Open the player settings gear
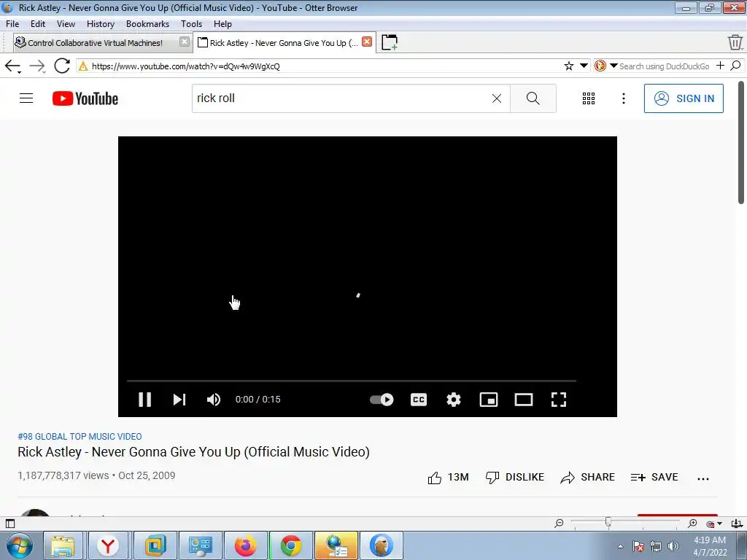The height and width of the screenshot is (560, 747). pyautogui.click(x=454, y=400)
